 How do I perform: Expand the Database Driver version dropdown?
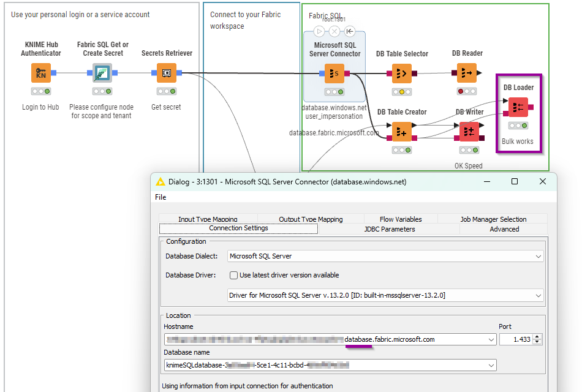pos(385,295)
